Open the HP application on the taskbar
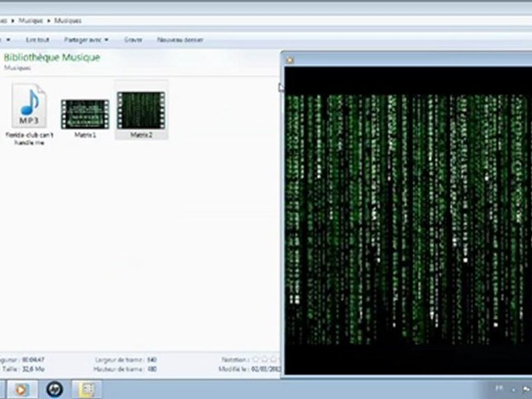Screen dimensions: 532x399 pyautogui.click(x=55, y=390)
